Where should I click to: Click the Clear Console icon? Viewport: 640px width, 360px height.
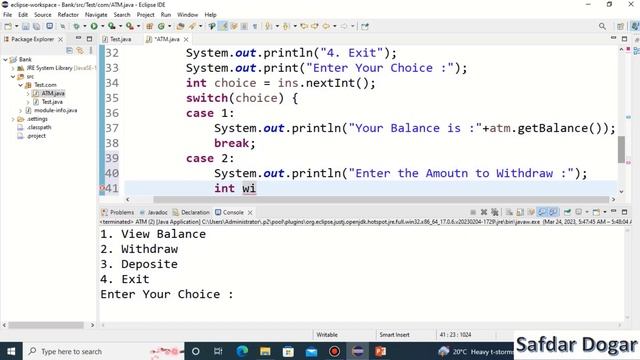tap(509, 212)
